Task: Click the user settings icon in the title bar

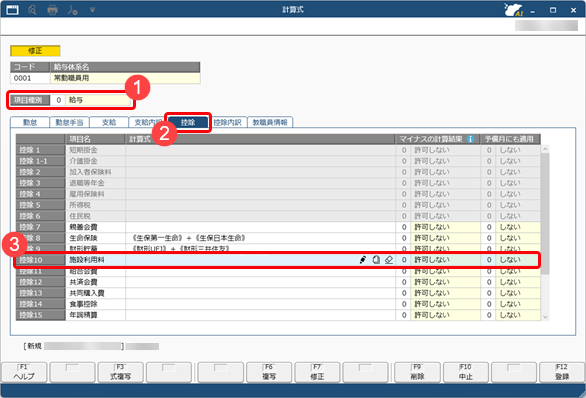Action: [73, 10]
